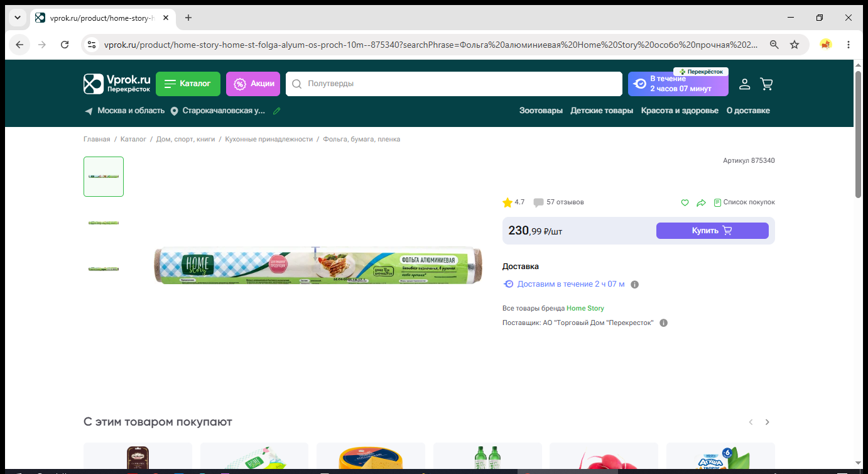868x474 pixels.
Task: Open the Chrome tab search dropdown
Action: tap(16, 18)
